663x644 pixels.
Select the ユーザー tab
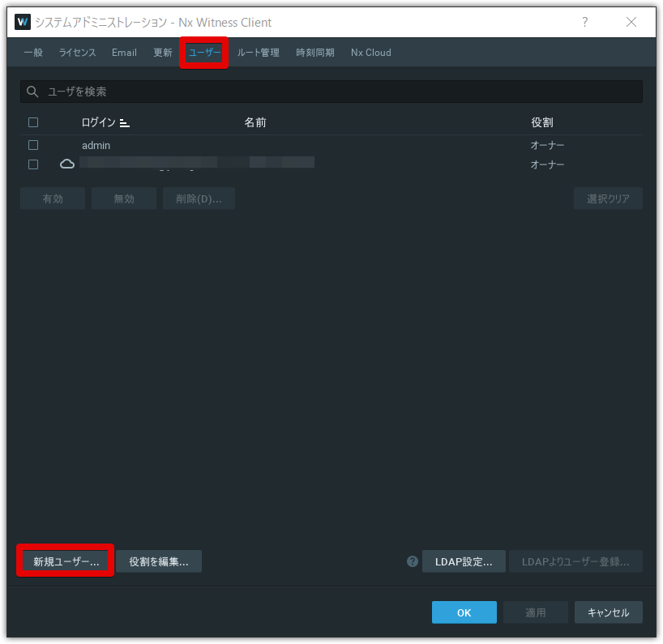pyautogui.click(x=204, y=53)
